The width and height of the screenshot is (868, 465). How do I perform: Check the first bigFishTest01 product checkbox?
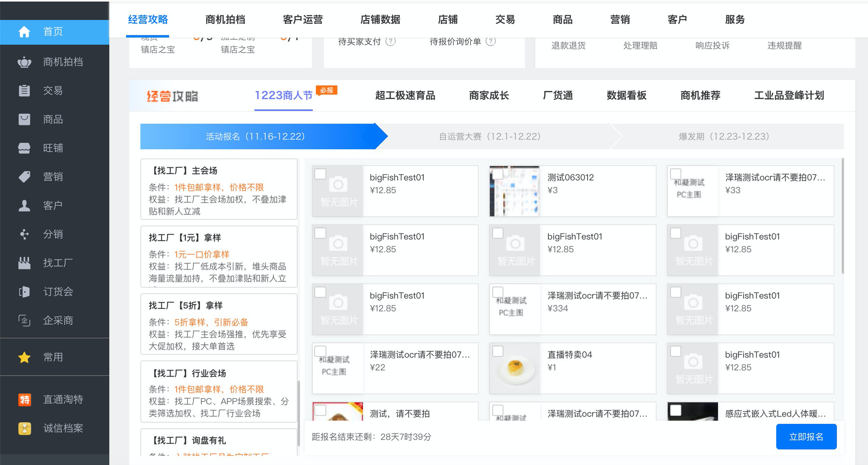(x=321, y=174)
